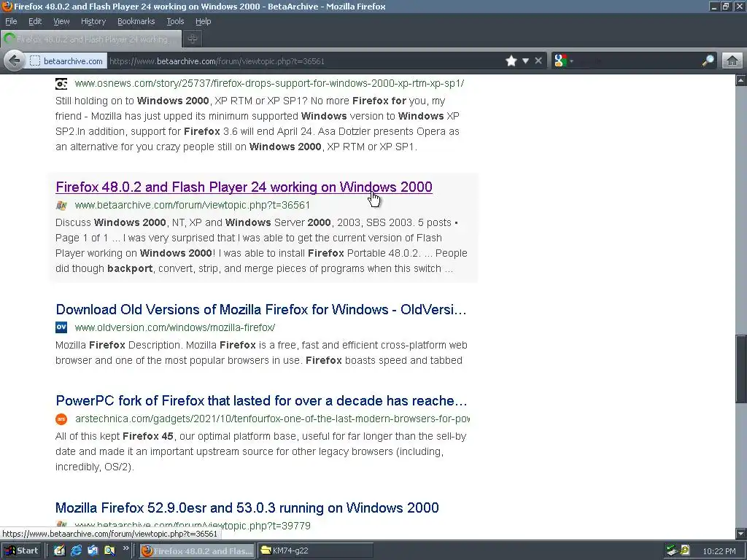Click the osnews.com story URL text

[270, 83]
